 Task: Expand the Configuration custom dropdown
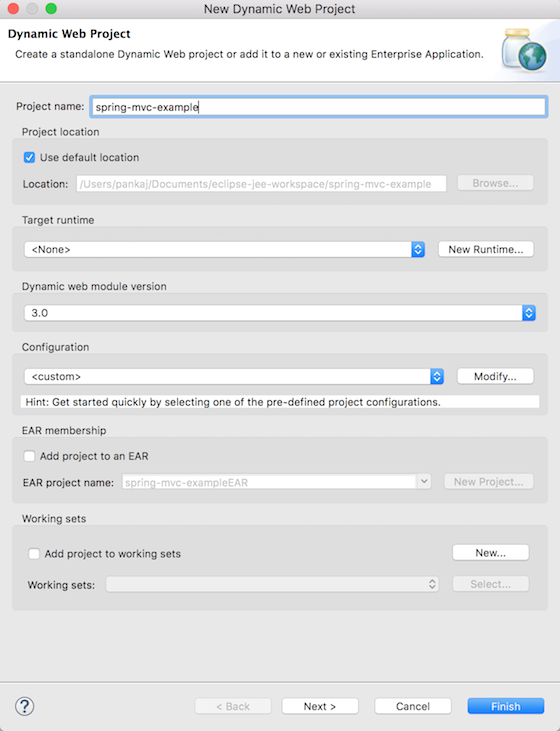tap(234, 376)
